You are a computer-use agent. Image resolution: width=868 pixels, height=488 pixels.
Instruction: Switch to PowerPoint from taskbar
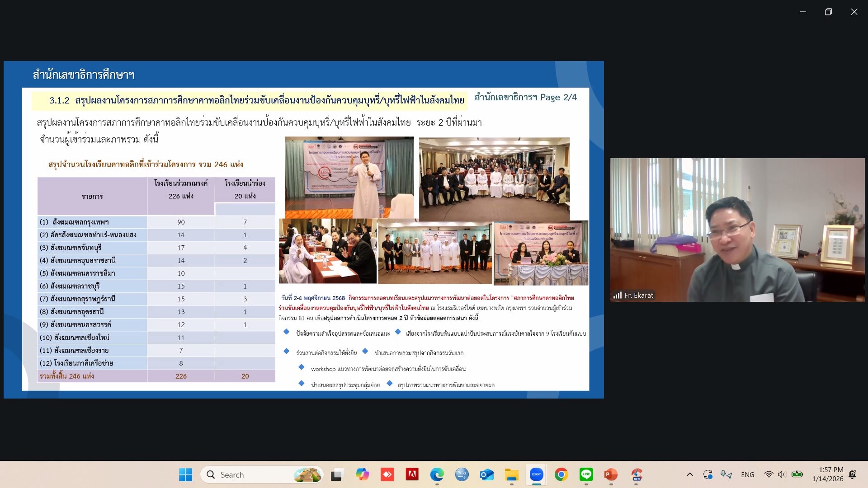click(611, 474)
